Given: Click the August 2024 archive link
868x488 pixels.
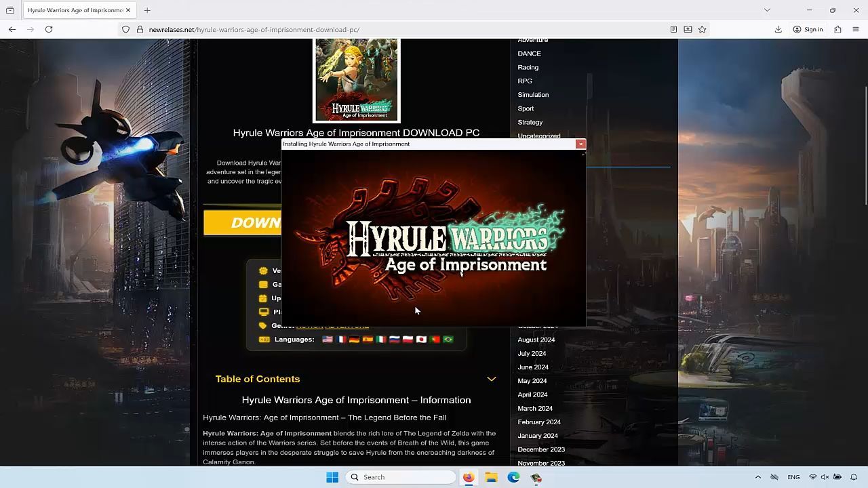Looking at the screenshot, I should point(536,340).
